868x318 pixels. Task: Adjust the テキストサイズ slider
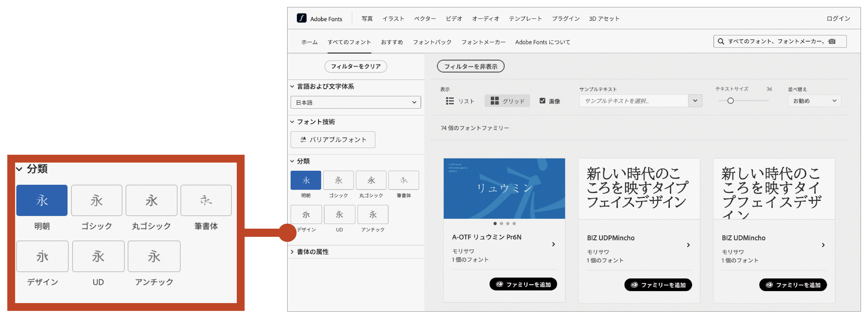[x=731, y=100]
